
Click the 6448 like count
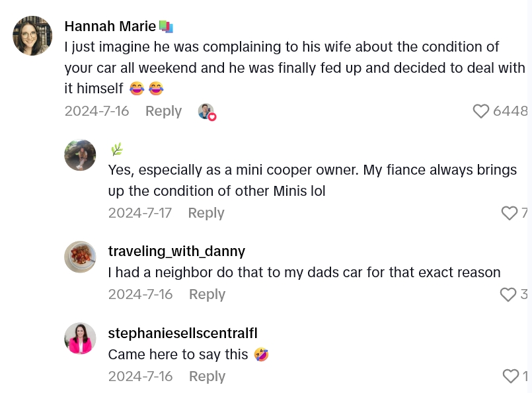510,111
